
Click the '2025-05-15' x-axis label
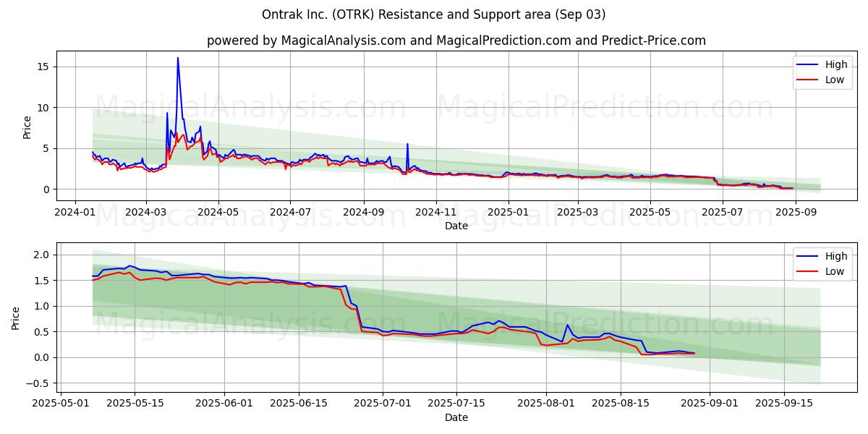pos(135,404)
